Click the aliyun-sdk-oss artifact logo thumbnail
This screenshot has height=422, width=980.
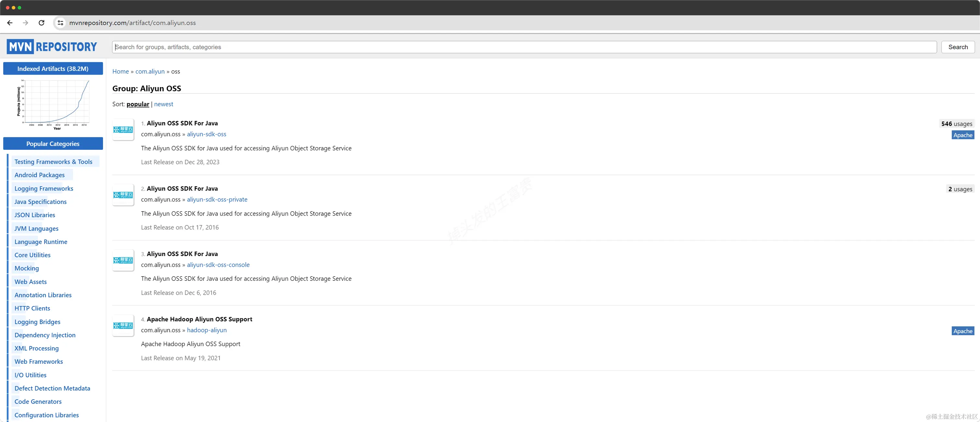[123, 130]
